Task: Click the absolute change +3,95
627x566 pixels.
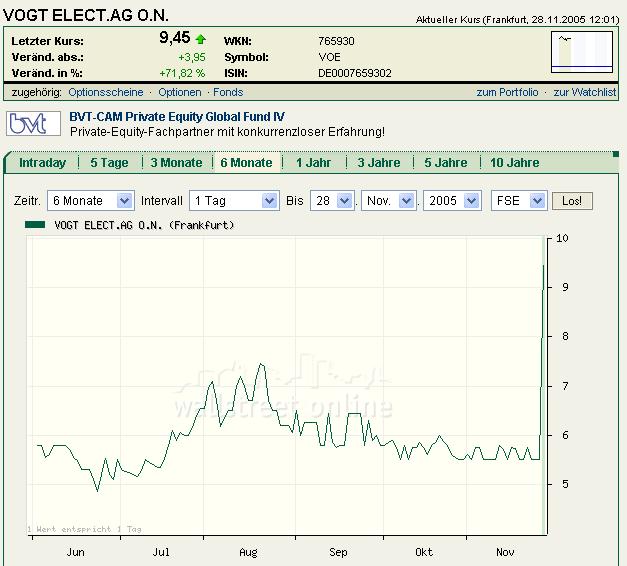Action: click(x=192, y=58)
